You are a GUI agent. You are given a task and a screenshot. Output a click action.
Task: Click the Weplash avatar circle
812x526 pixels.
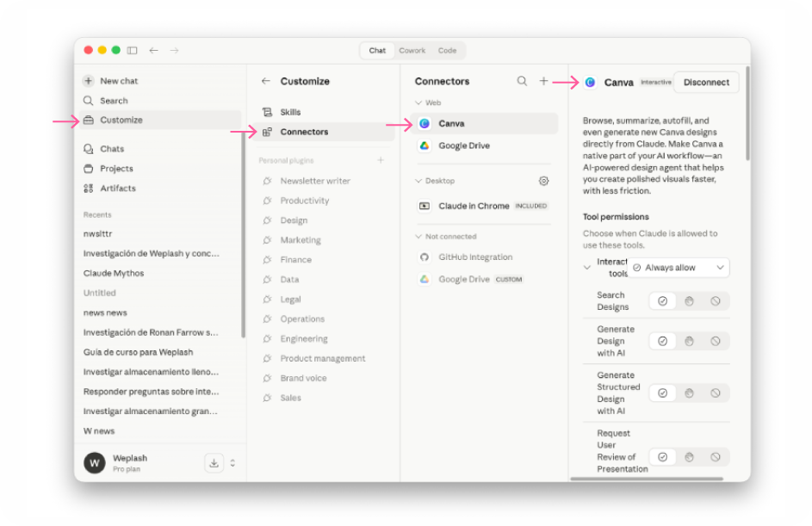[x=94, y=463]
